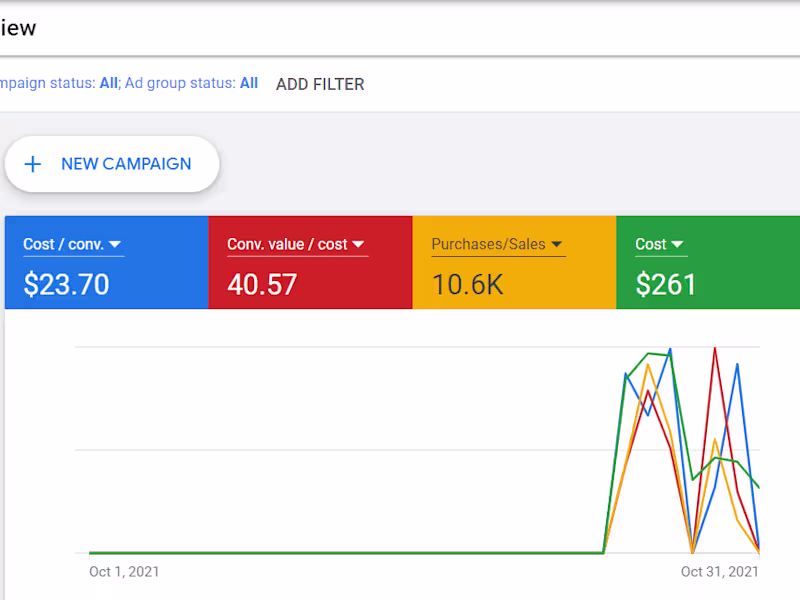Click the 40.57 value on red card

point(262,285)
